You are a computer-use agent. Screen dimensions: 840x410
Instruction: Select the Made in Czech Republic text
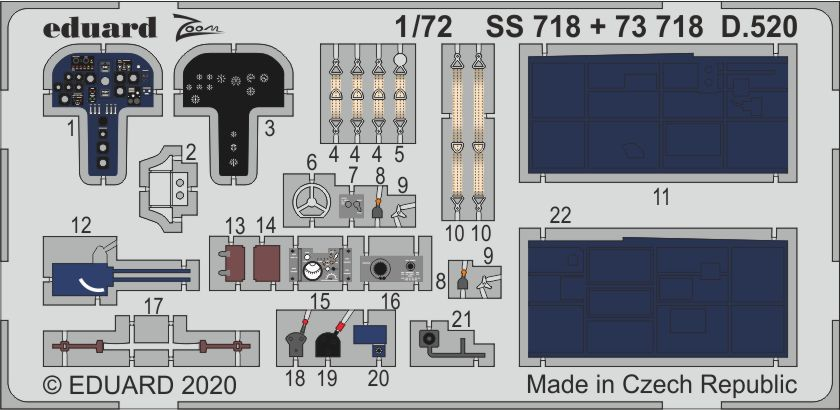click(661, 385)
